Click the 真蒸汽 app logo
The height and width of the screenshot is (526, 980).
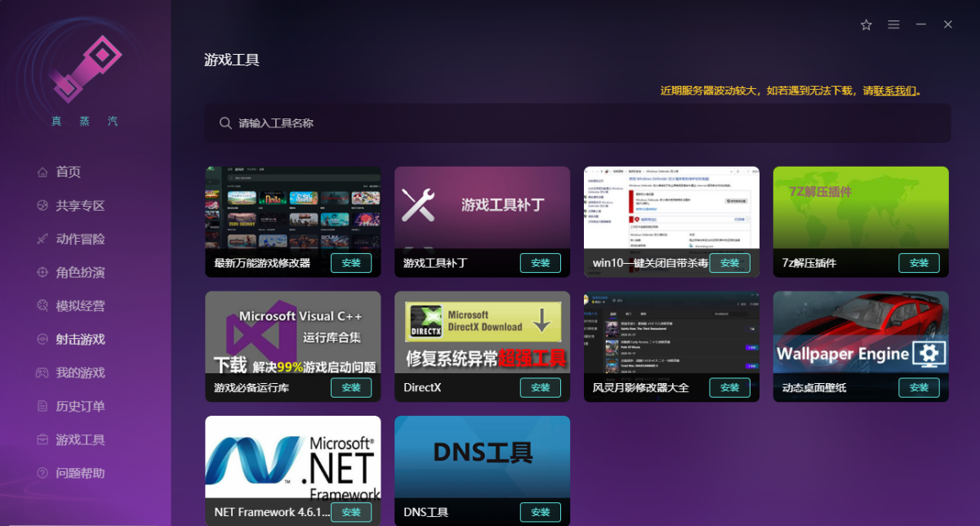(85, 68)
